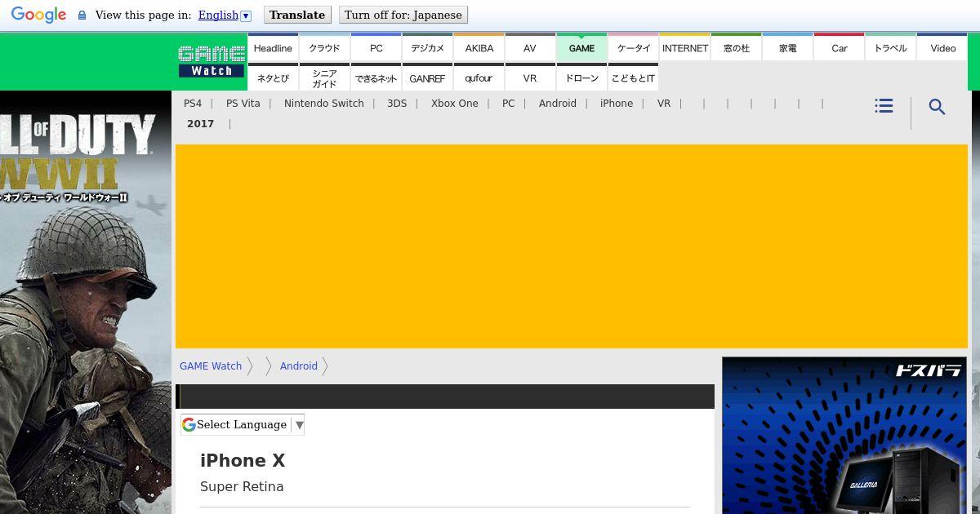The image size is (980, 514).
Task: Go to PS4 category
Action: pyautogui.click(x=193, y=104)
